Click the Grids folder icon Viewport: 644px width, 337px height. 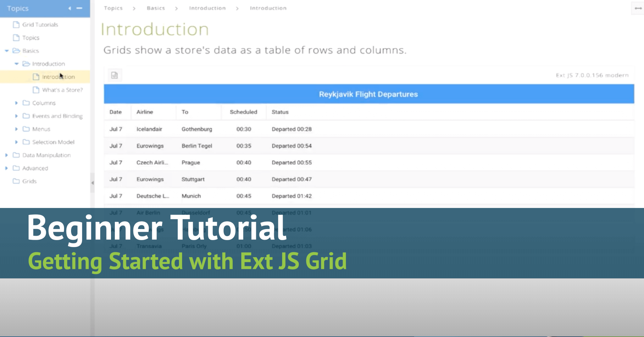pyautogui.click(x=16, y=181)
